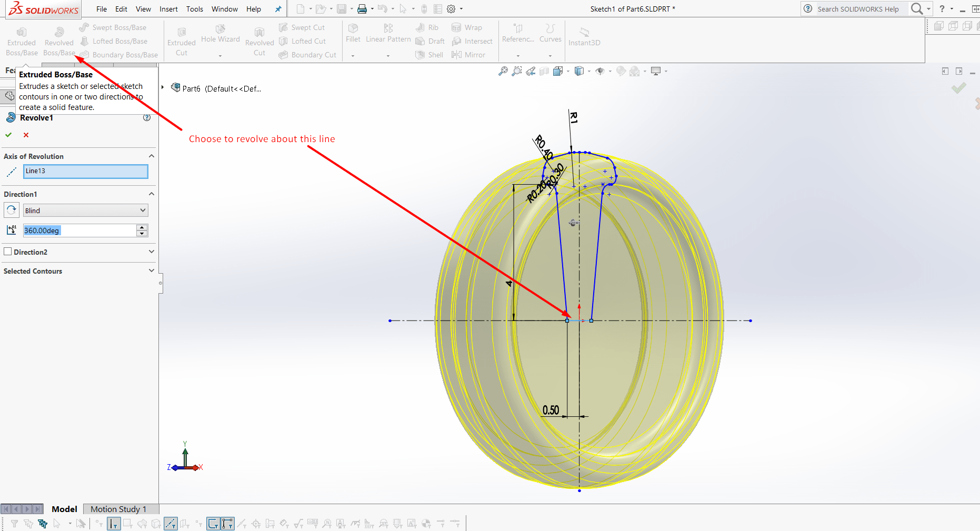980x531 pixels.
Task: Select the Revolved Boss/Base tool
Action: 59,42
